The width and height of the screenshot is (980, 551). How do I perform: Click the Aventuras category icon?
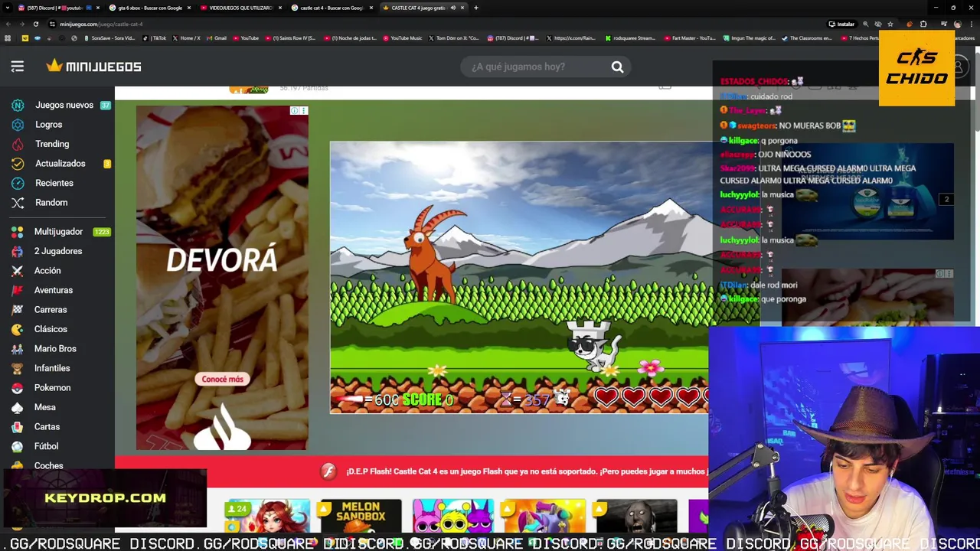pos(17,290)
